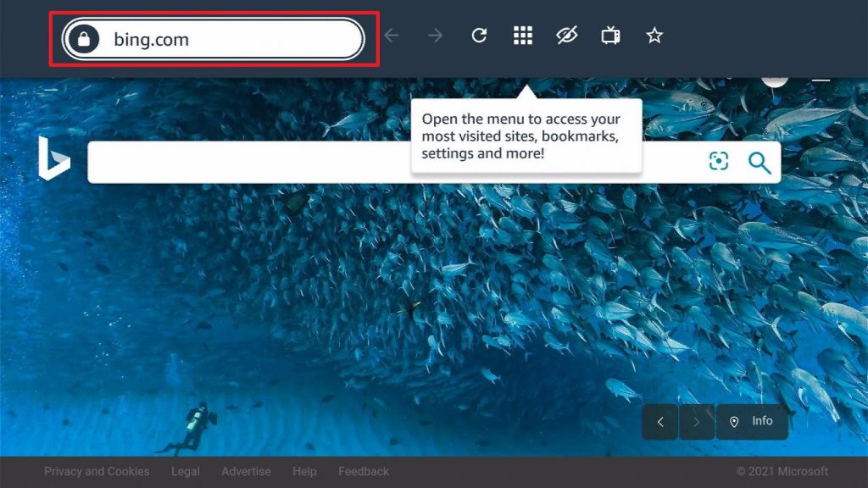Reload the page with refresh icon

click(x=479, y=36)
